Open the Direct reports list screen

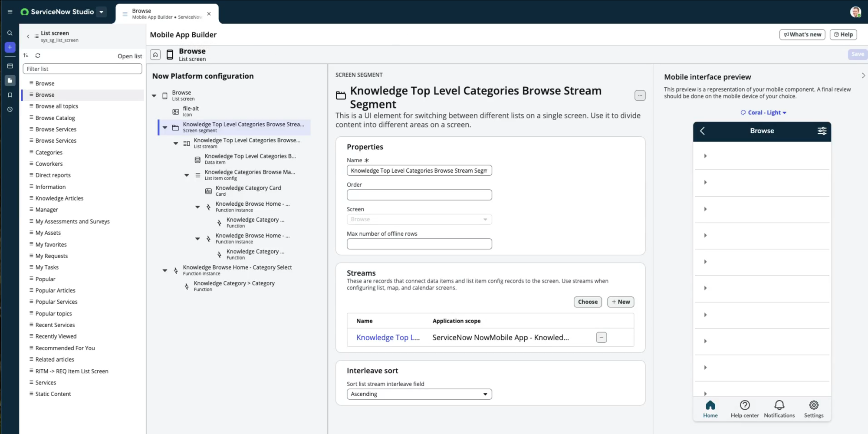(53, 175)
